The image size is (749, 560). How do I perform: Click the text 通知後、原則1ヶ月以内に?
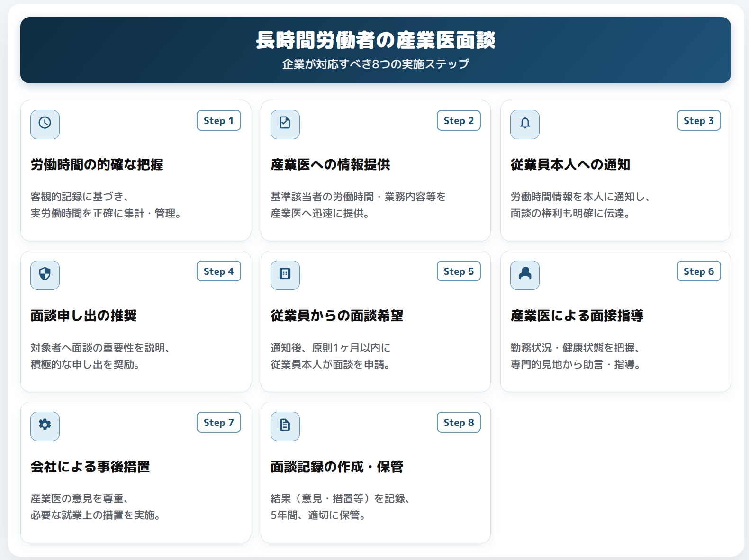[x=331, y=348]
